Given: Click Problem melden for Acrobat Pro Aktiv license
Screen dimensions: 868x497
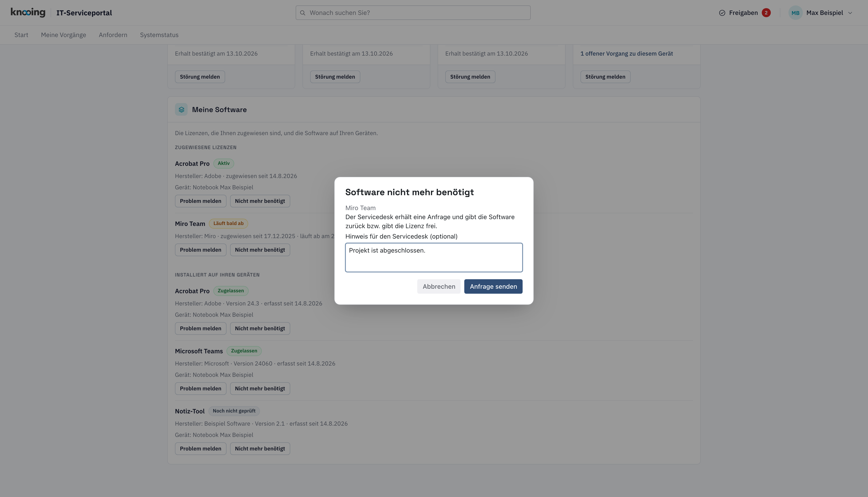Looking at the screenshot, I should (x=200, y=201).
